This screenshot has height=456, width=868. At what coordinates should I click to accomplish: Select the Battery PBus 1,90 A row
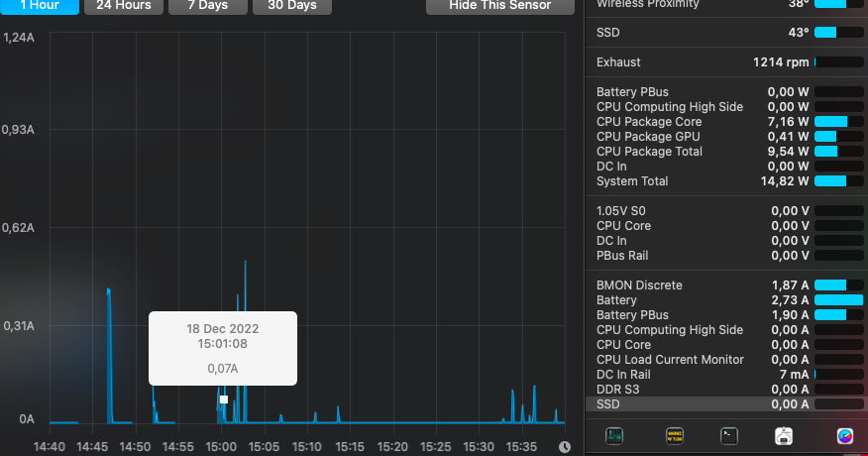726,315
